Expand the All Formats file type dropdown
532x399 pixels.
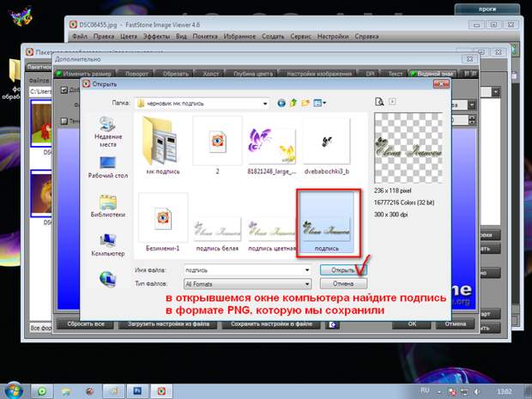point(307,284)
